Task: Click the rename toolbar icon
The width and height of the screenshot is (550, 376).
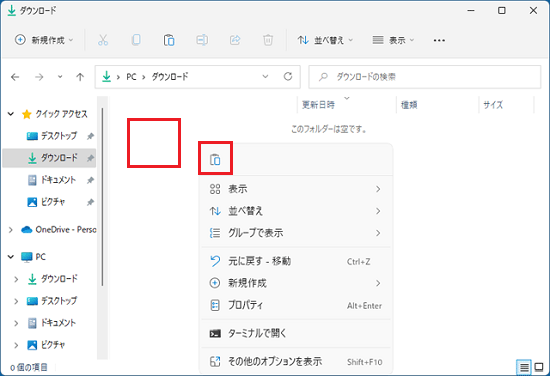Action: point(202,40)
